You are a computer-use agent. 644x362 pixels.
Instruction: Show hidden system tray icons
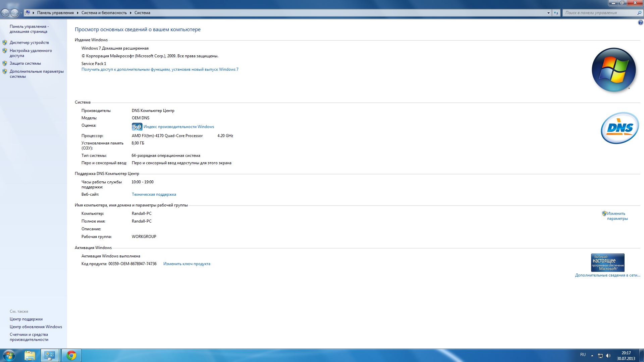click(592, 356)
